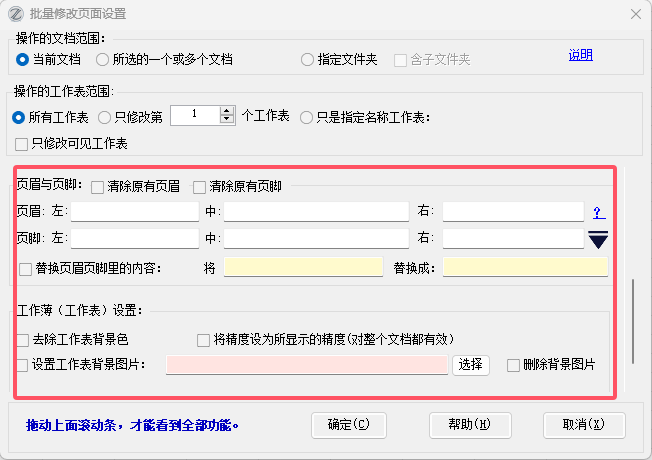Click the blue question mark help link
Image resolution: width=652 pixels, height=460 pixels.
tap(598, 213)
